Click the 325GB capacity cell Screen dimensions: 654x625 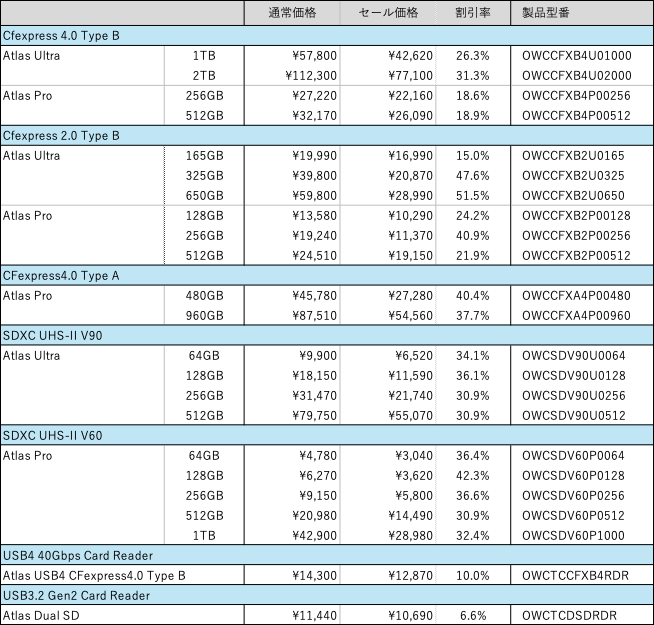pyautogui.click(x=204, y=176)
